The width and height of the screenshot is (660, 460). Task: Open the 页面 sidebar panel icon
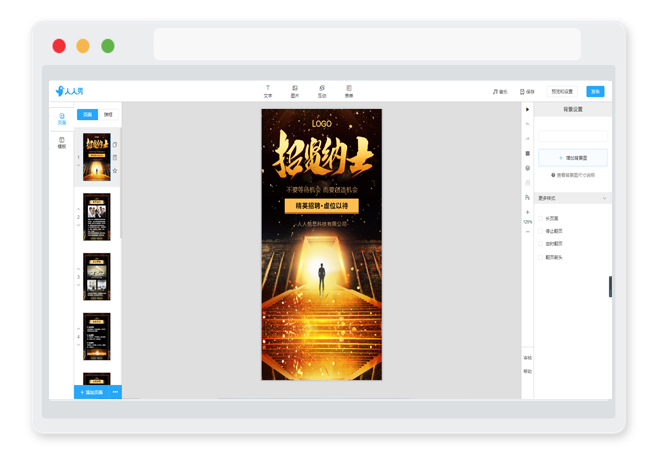point(62,119)
